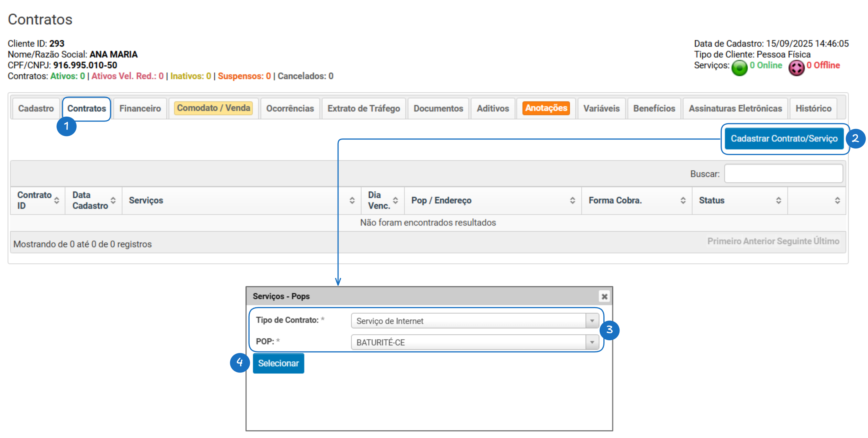The width and height of the screenshot is (868, 438).
Task: Open the Comodato / Venda tab
Action: (x=213, y=108)
